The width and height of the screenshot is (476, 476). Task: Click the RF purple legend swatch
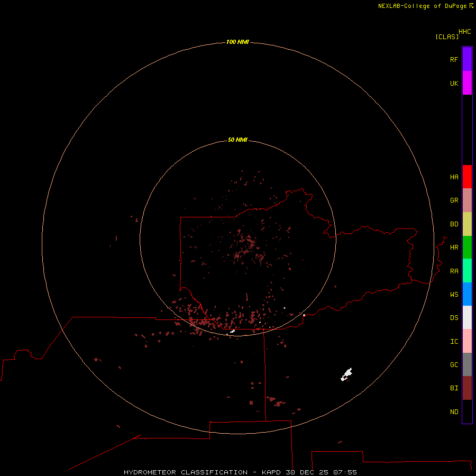click(467, 59)
